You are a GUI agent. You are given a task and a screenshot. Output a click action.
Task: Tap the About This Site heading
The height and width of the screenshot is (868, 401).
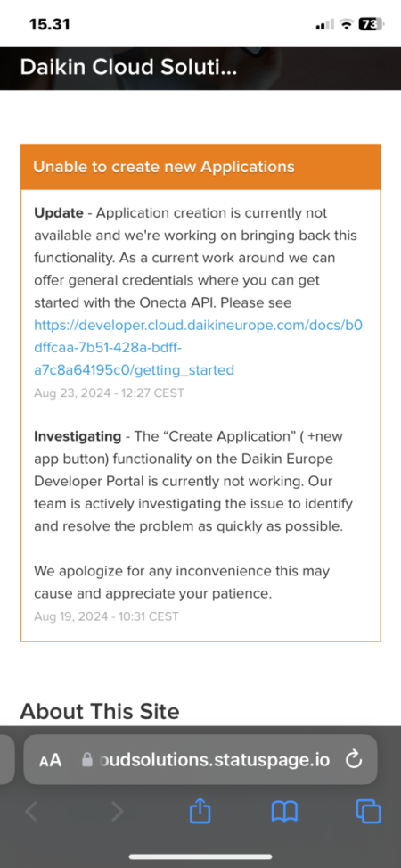pos(100,711)
